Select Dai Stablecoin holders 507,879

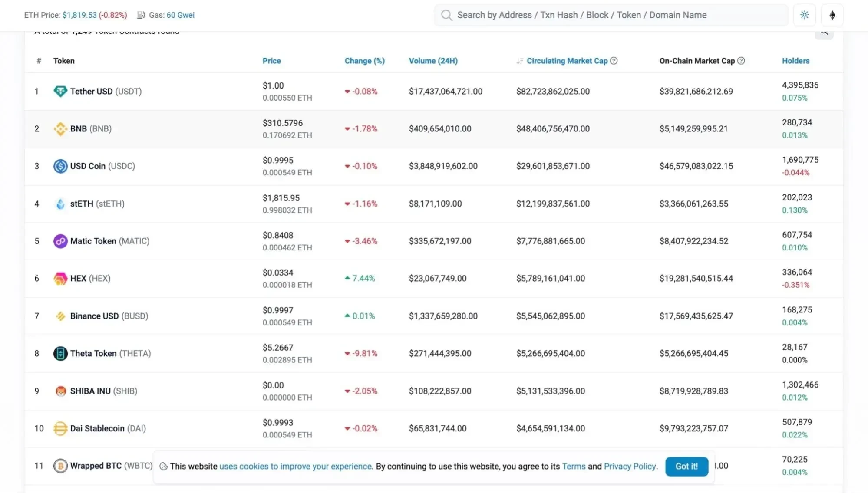pos(797,422)
